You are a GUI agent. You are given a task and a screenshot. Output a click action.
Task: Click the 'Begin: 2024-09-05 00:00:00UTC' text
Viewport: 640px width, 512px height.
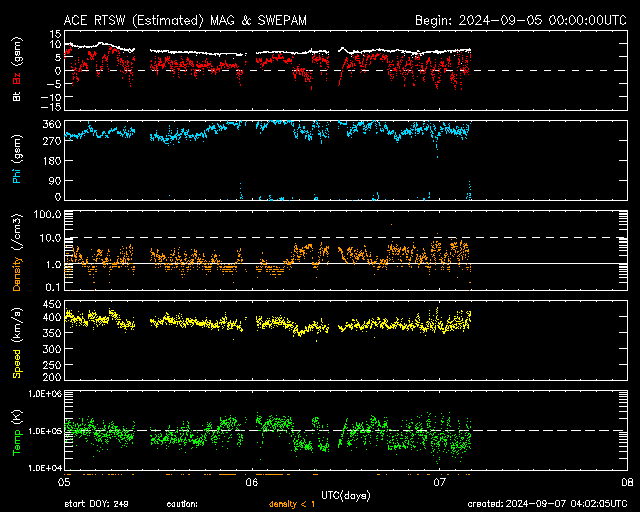520,20
